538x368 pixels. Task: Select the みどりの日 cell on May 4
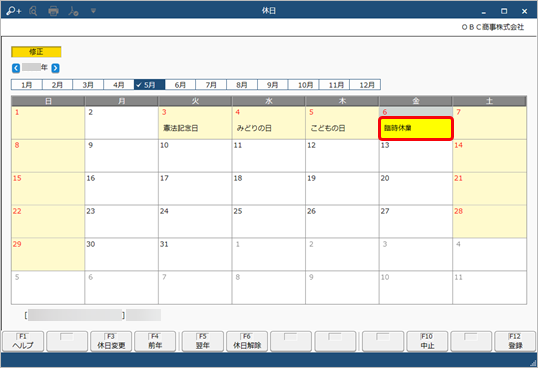[x=269, y=123]
